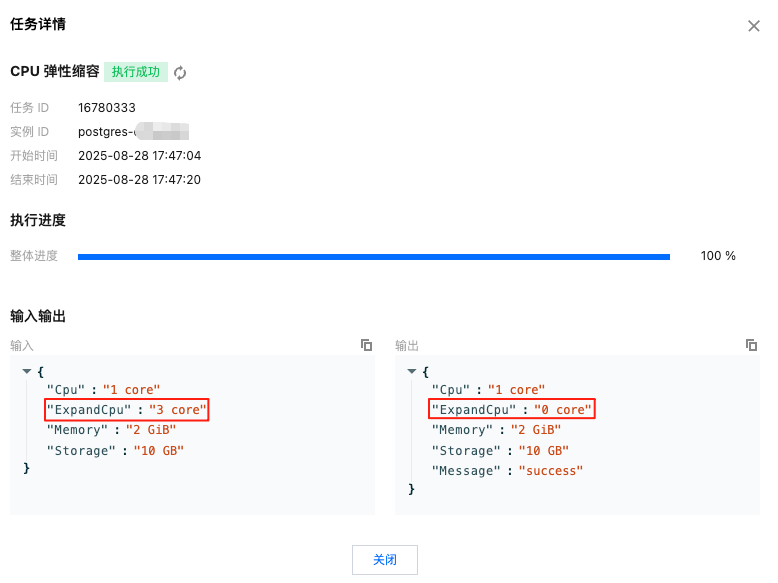Click the output "ExpandCpu" : "0 core" line

512,410
